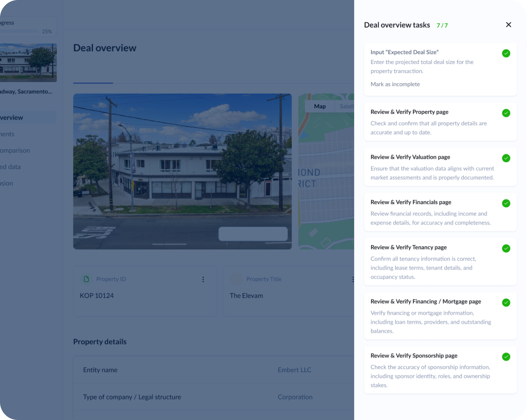Click the white overlay box on the property photo
The width and height of the screenshot is (527, 420).
click(253, 234)
